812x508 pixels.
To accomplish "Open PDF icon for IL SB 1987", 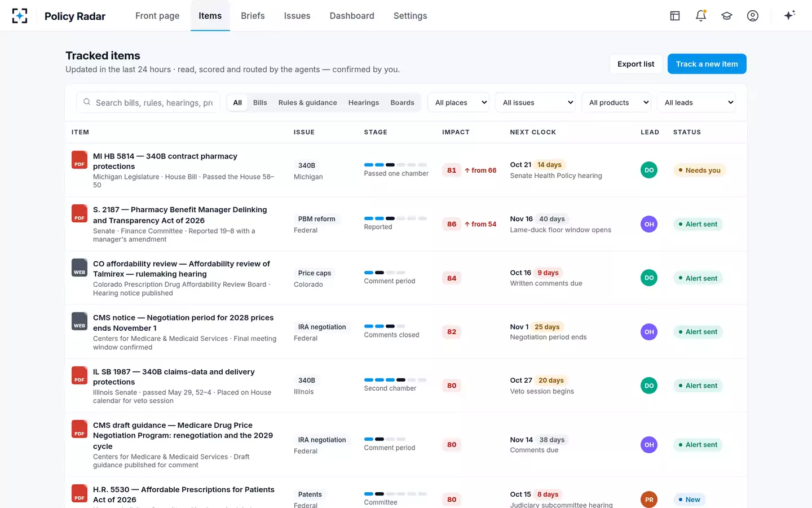I will click(x=80, y=375).
